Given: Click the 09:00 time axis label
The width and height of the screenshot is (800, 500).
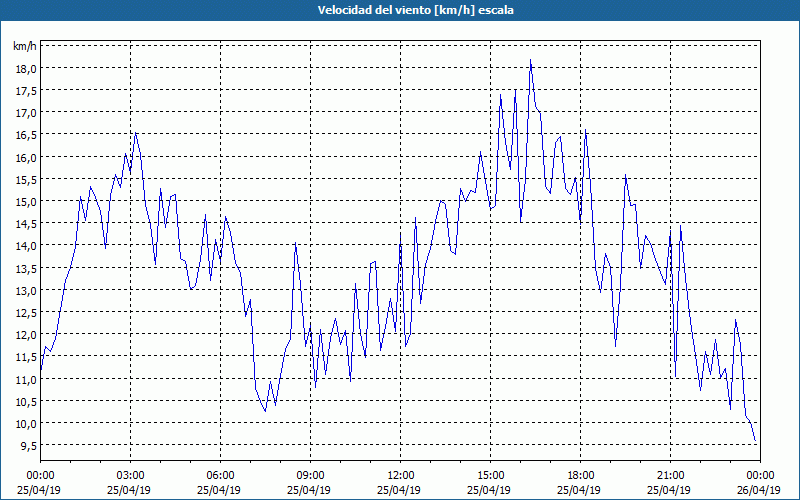Looking at the screenshot, I should [x=311, y=476].
